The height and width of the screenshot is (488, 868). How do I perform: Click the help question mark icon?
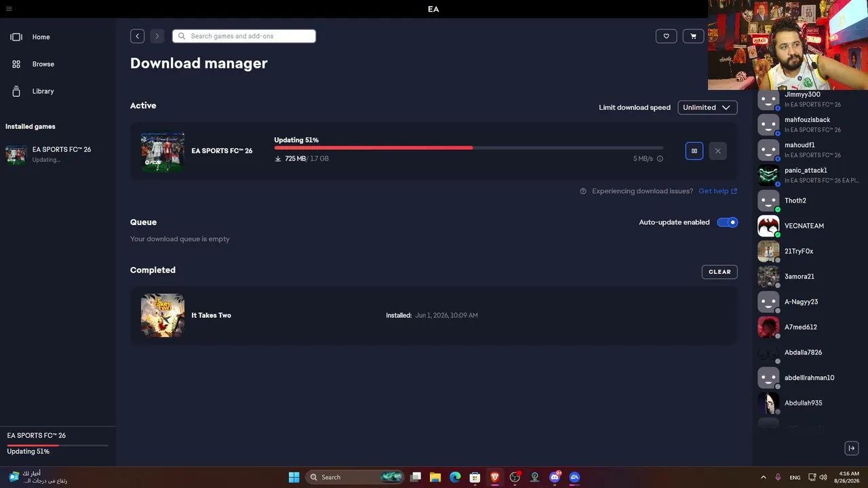(583, 191)
